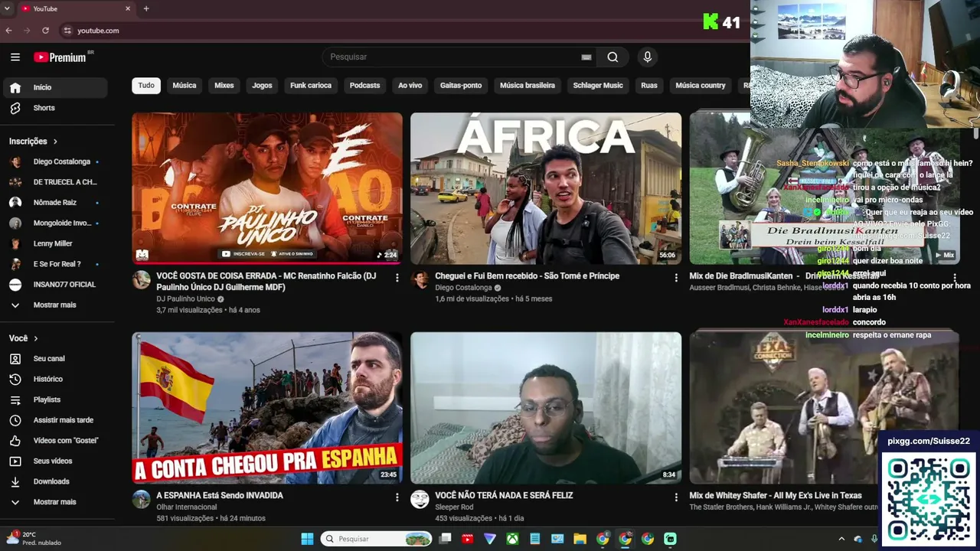Expand Mostrar mais under Você section
This screenshot has width=980, height=551.
coord(54,502)
